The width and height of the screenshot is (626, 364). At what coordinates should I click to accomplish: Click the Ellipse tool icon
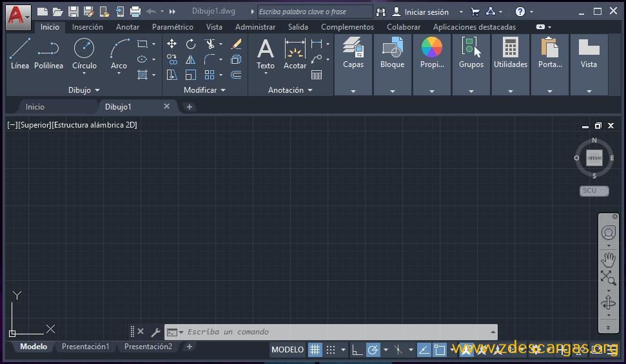pyautogui.click(x=142, y=59)
